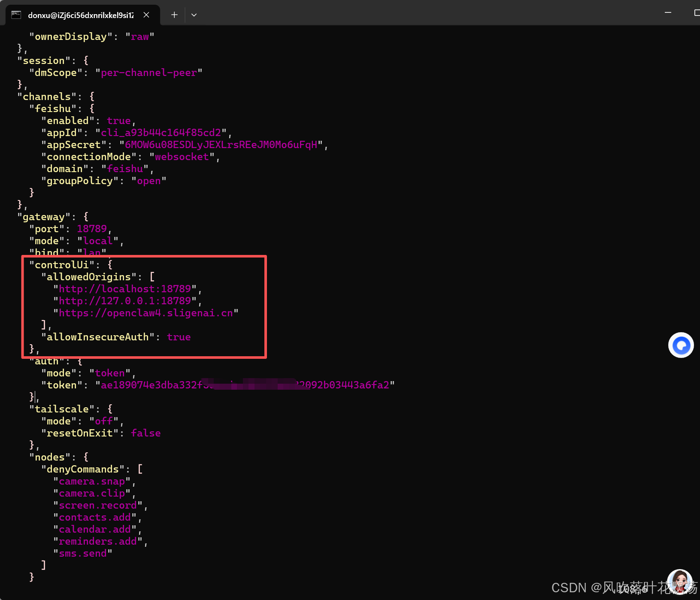700x600 pixels.
Task: Minimize the terminal window
Action: 668,13
